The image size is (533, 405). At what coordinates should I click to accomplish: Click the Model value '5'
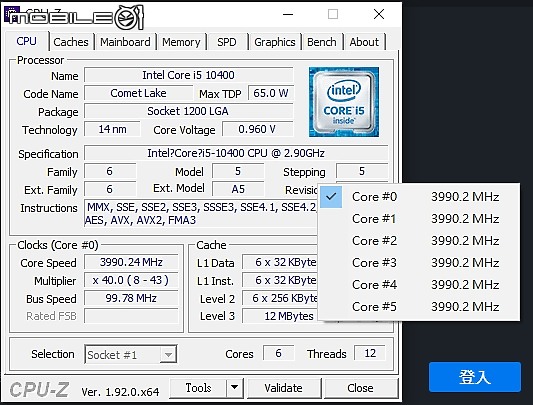point(238,171)
